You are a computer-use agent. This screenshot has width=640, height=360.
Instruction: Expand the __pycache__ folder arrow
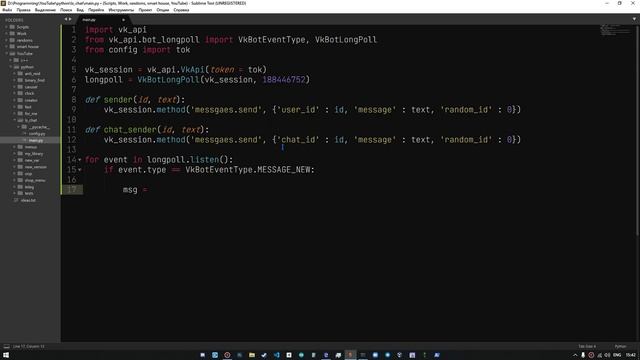[19, 127]
